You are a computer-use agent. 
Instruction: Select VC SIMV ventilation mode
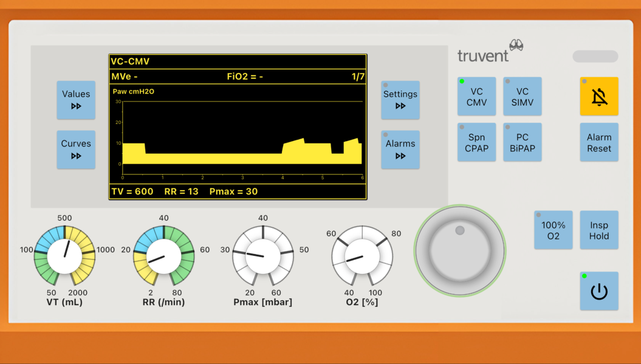click(x=523, y=96)
